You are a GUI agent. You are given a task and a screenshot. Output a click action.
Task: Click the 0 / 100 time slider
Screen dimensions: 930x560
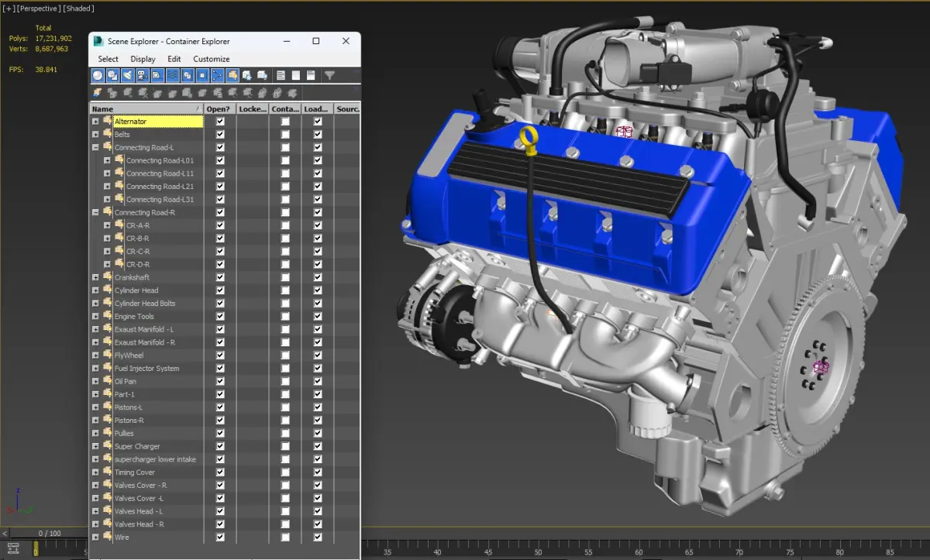tap(49, 533)
